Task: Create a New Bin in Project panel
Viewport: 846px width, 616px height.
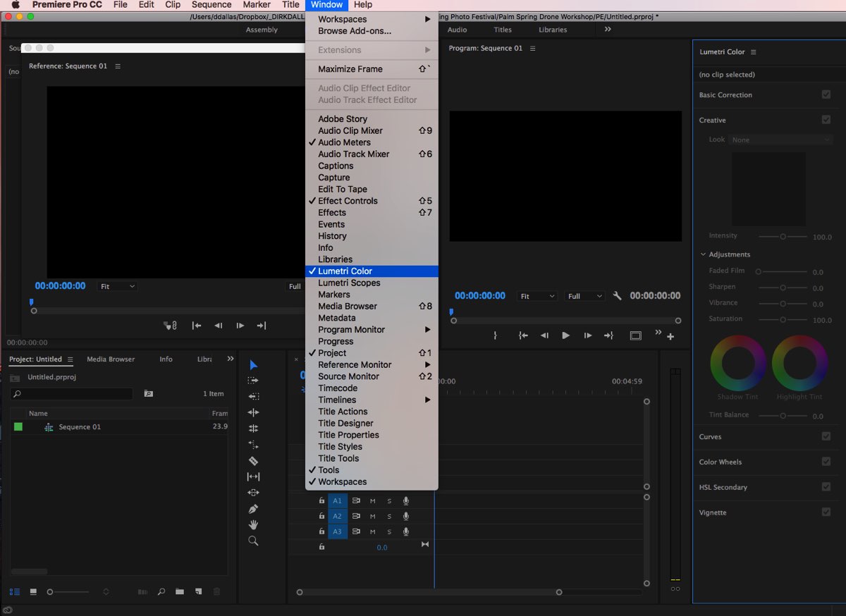Action: click(x=180, y=592)
